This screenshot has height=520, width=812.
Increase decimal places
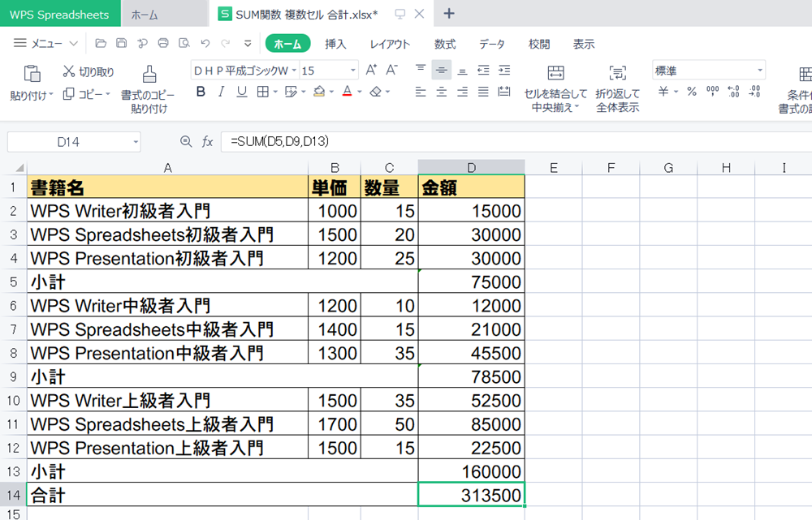733,92
